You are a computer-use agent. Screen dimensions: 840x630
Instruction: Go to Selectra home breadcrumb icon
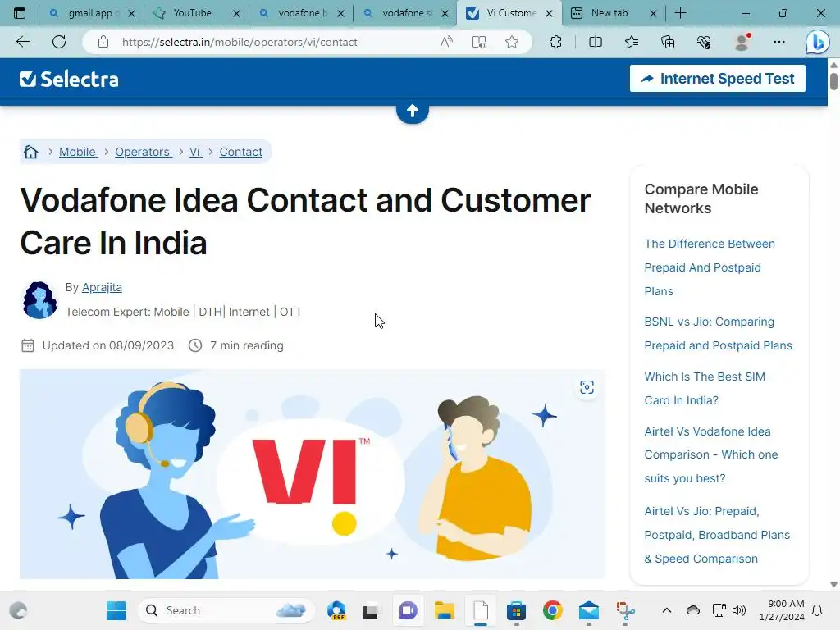[31, 152]
